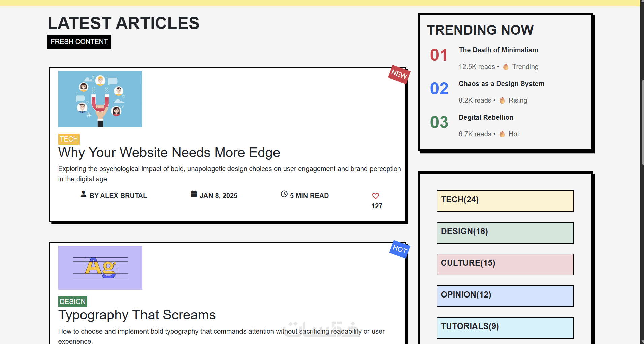
Task: Open the TECH(24) category
Action: tap(505, 201)
